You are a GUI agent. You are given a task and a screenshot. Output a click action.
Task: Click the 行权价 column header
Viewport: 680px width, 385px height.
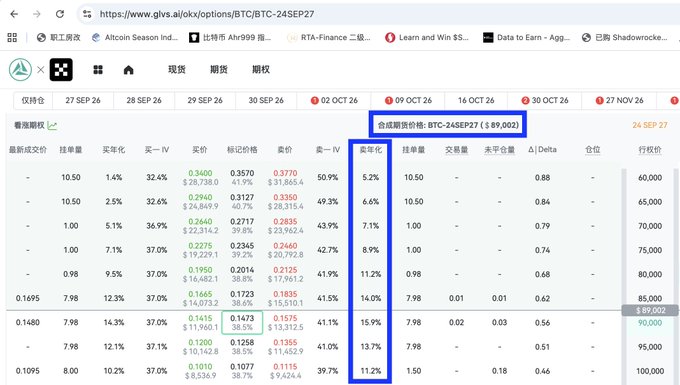pos(650,150)
